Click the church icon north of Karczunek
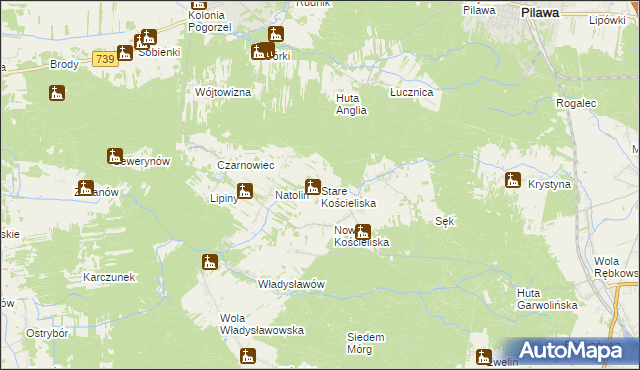 click(210, 262)
